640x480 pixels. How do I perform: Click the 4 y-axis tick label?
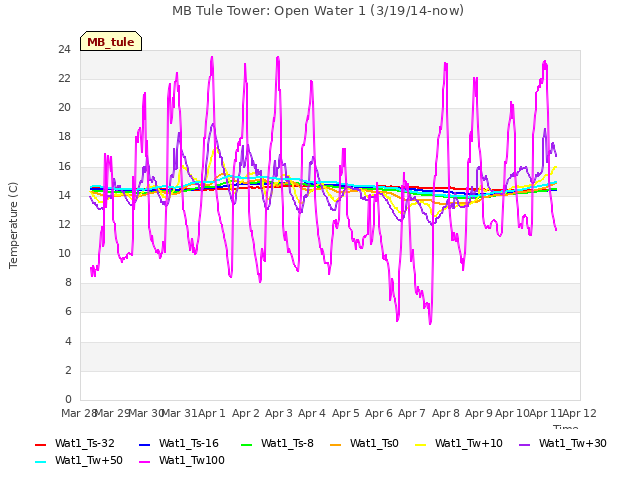(x=68, y=341)
